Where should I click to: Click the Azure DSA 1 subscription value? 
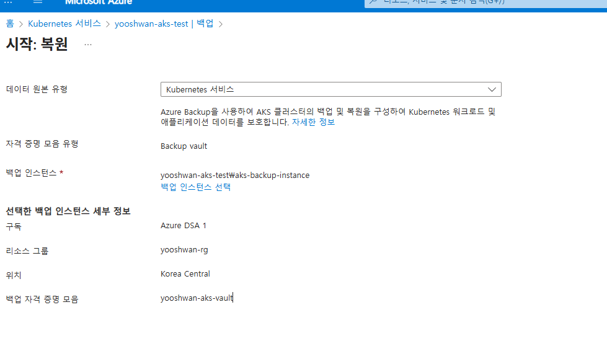(184, 225)
